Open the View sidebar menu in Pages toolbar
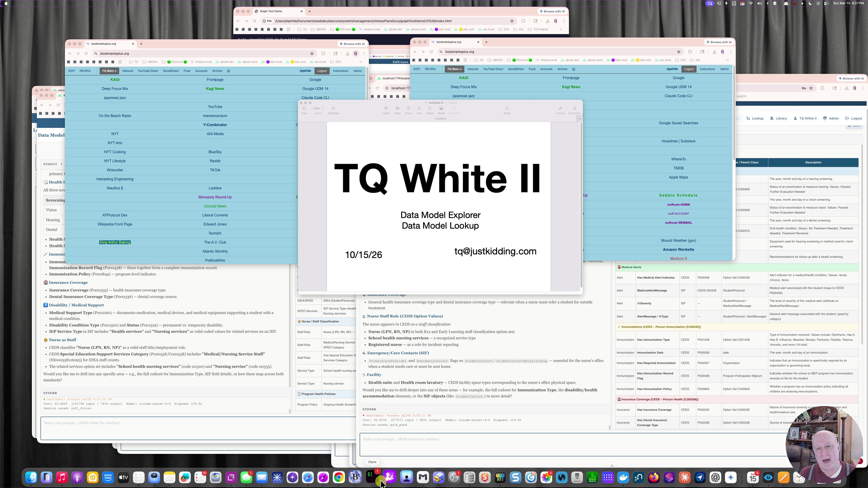 point(304,110)
